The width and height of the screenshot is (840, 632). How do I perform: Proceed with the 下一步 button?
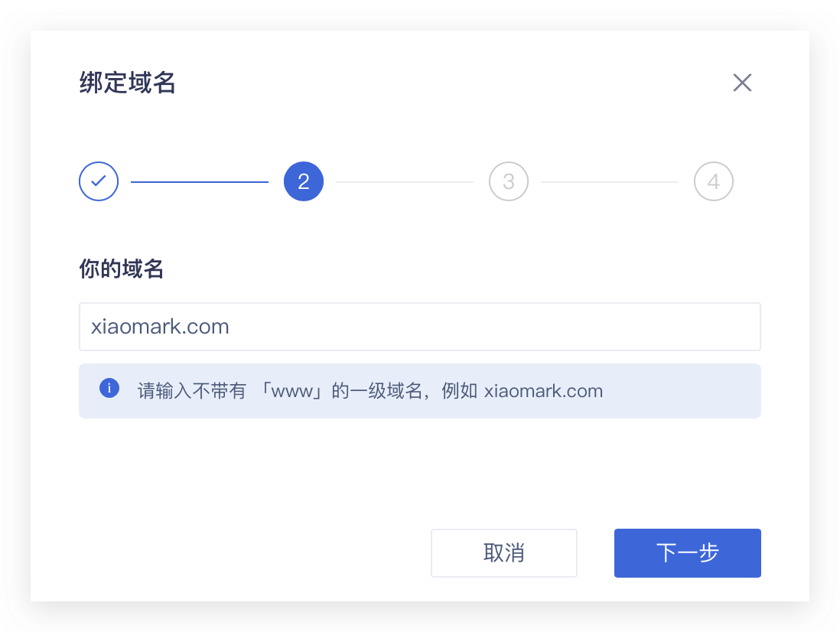(687, 552)
